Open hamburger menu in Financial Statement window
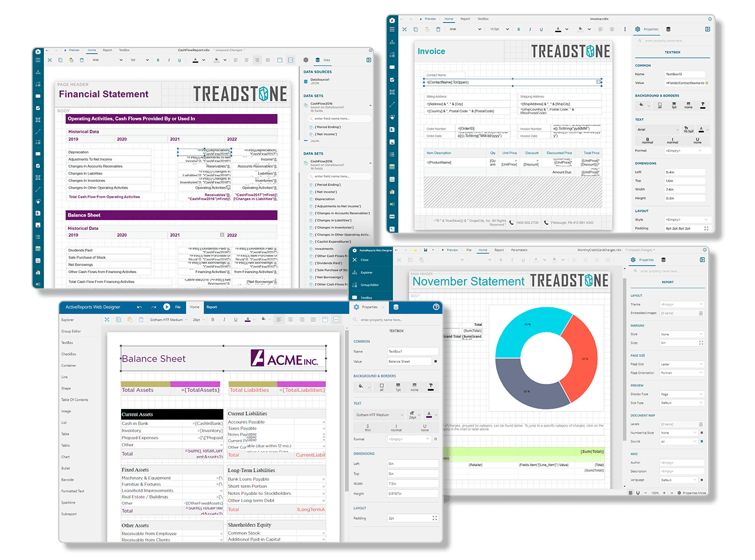This screenshot has height=560, width=755. pyautogui.click(x=37, y=60)
